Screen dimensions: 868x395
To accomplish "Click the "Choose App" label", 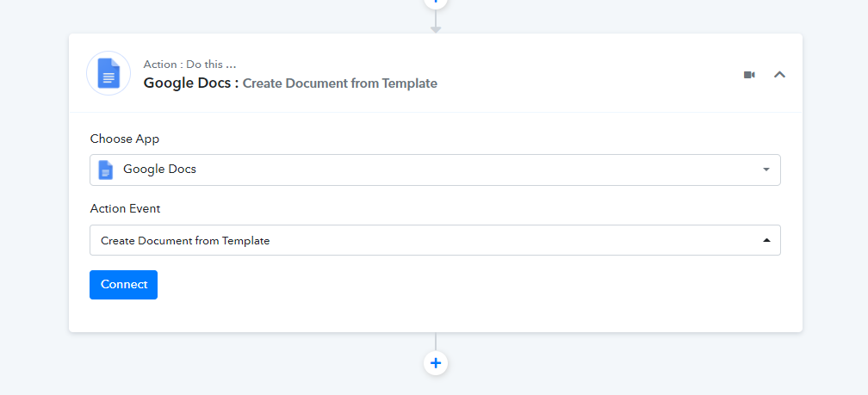I will tap(125, 139).
